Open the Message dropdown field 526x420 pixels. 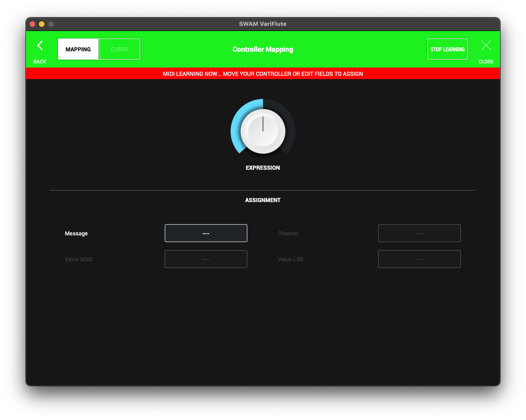point(206,233)
